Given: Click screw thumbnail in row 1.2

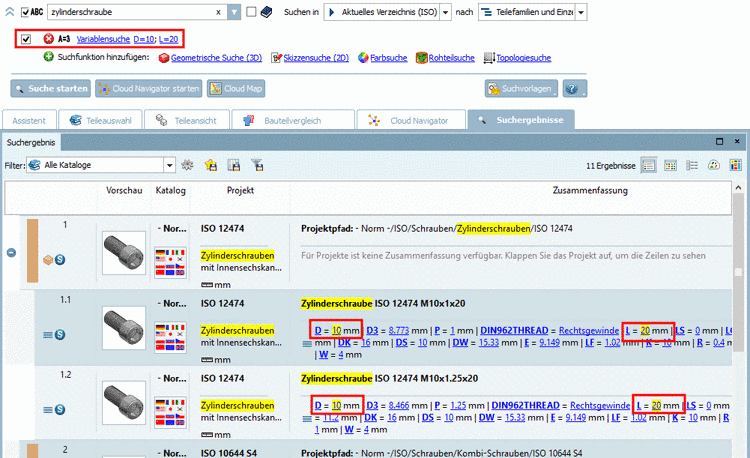Looking at the screenshot, I should point(124,403).
